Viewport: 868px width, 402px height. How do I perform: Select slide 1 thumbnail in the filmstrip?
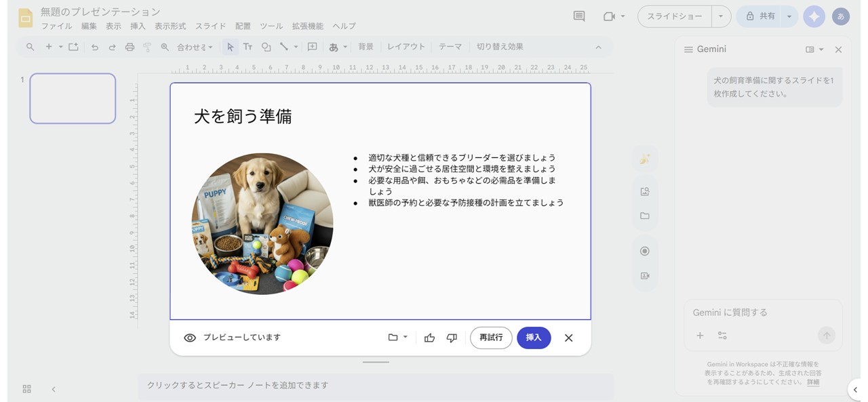(72, 98)
